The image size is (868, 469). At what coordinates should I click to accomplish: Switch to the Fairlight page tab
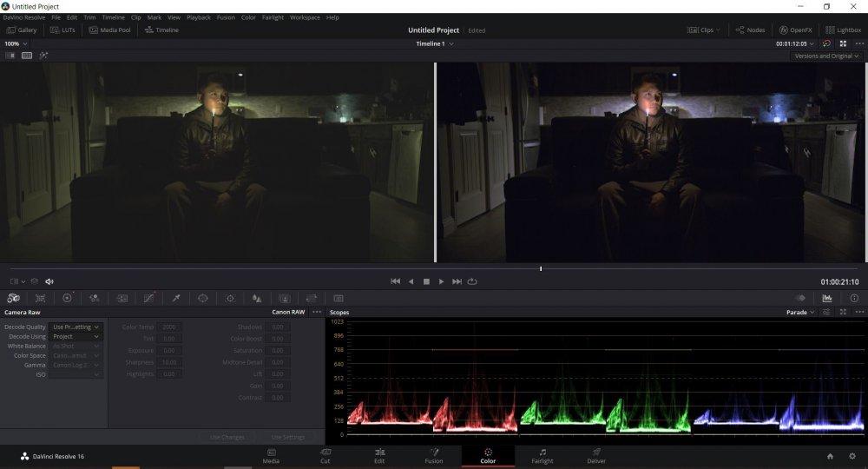click(x=542, y=455)
